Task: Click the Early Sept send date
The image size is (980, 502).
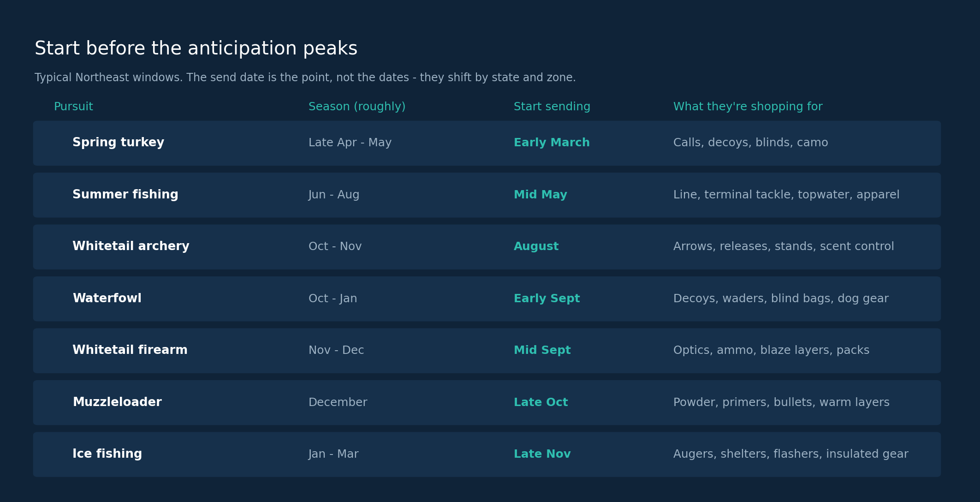Action: [546, 299]
